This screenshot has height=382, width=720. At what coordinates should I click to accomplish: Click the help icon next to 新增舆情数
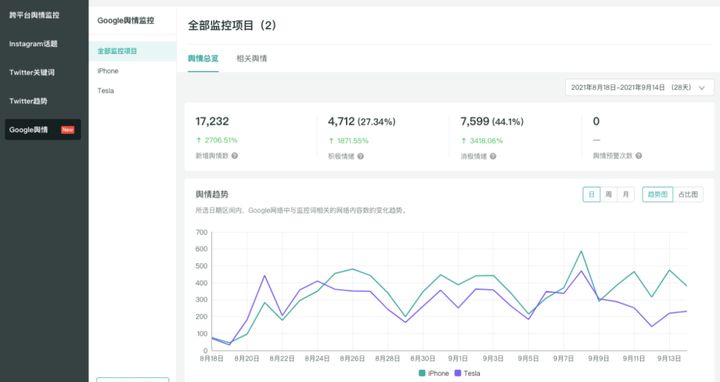pyautogui.click(x=235, y=156)
